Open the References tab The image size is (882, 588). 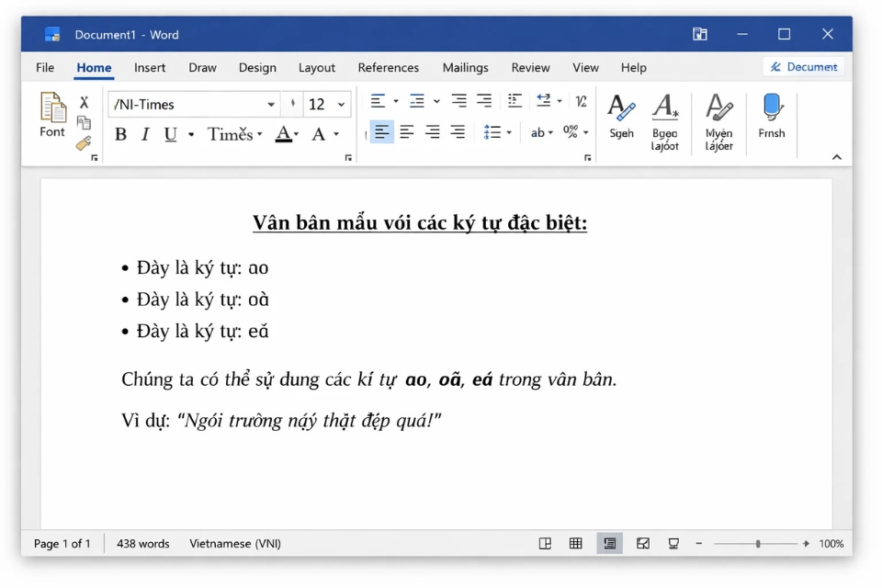click(x=389, y=67)
